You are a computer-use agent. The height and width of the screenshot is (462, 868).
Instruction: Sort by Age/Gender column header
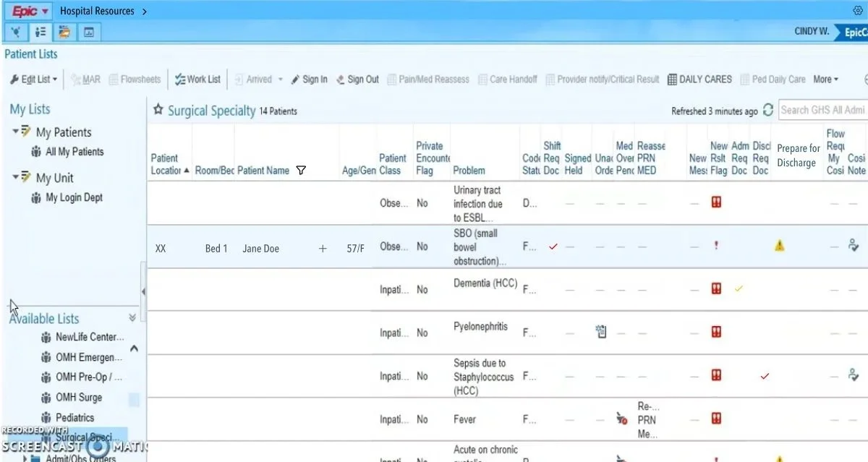(359, 171)
